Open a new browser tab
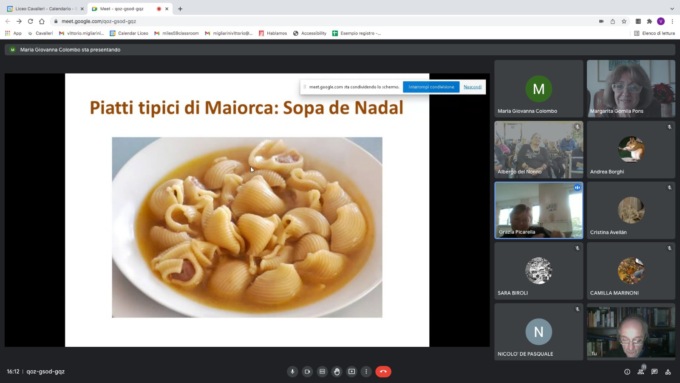The height and width of the screenshot is (383, 680). coord(180,9)
